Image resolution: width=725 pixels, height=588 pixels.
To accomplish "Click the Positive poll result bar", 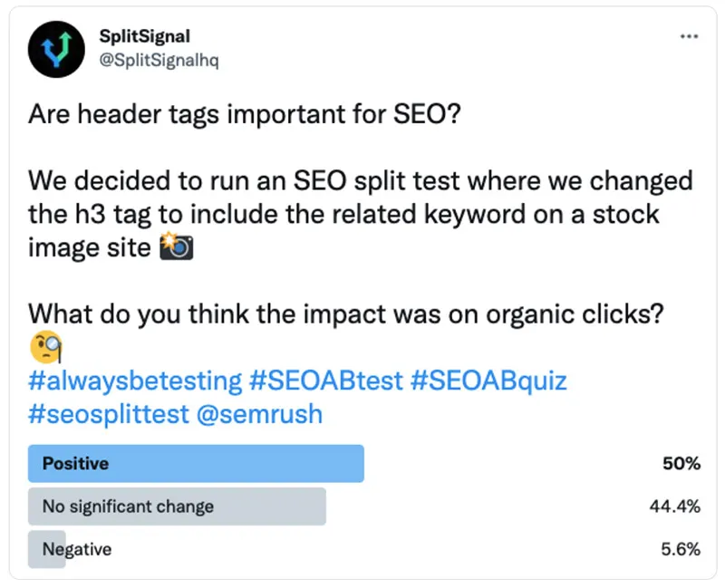I will pyautogui.click(x=196, y=463).
